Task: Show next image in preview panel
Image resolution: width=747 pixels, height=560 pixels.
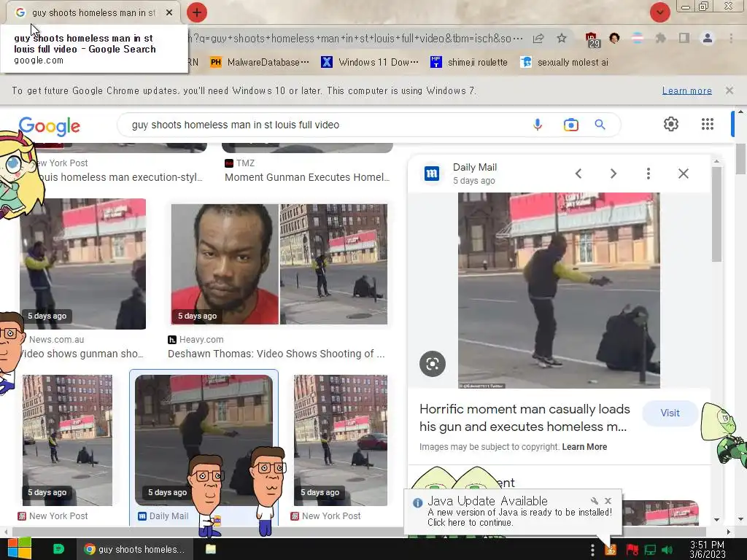Action: (613, 174)
